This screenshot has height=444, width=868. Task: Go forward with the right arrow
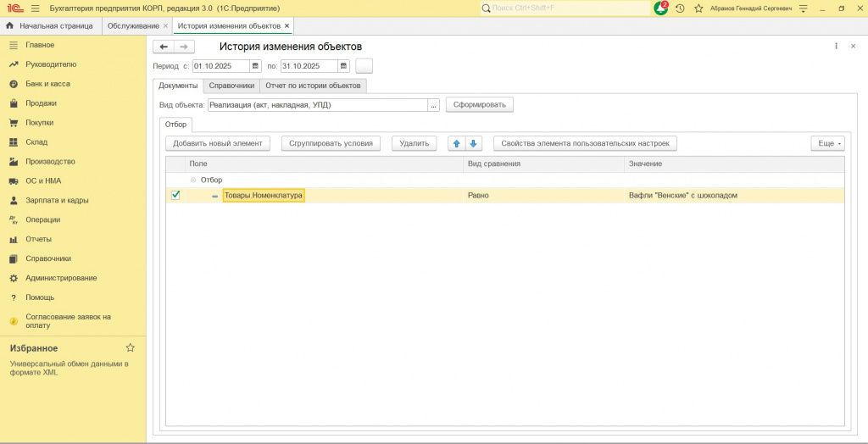pyautogui.click(x=184, y=47)
